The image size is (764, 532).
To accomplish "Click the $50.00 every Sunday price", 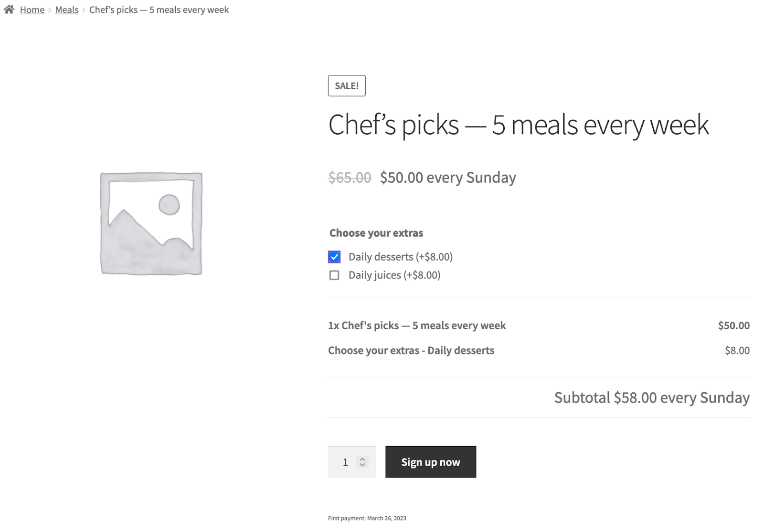I will 448,177.
